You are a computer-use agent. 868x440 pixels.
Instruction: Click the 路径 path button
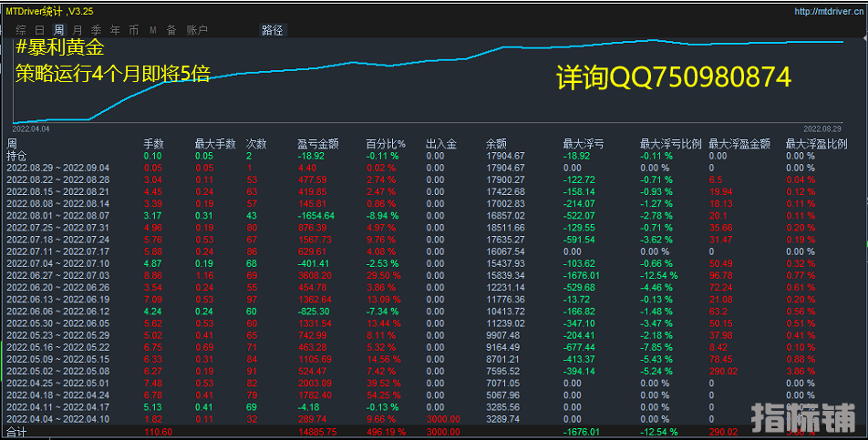pyautogui.click(x=273, y=30)
